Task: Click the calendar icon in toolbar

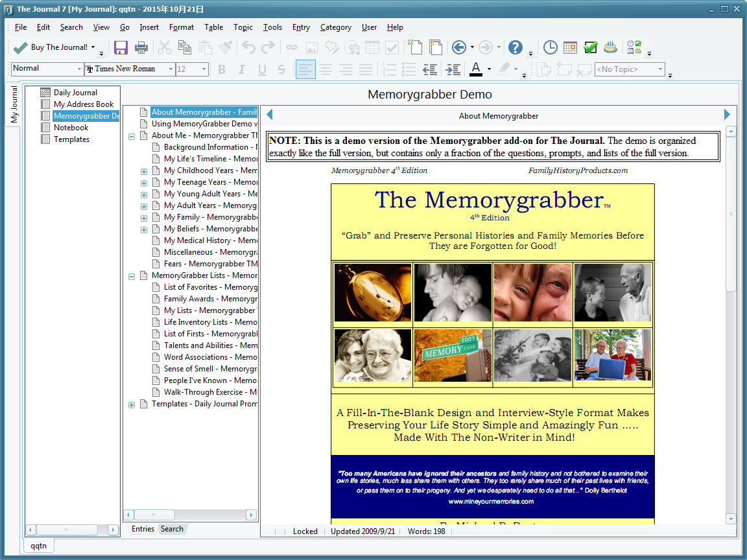Action: (570, 47)
